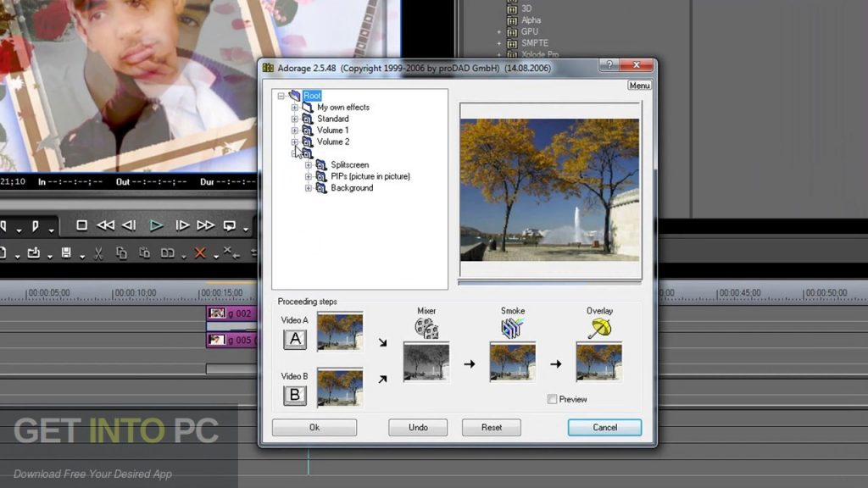The width and height of the screenshot is (868, 488).
Task: Click the Mixer film reel icon
Action: (x=426, y=328)
